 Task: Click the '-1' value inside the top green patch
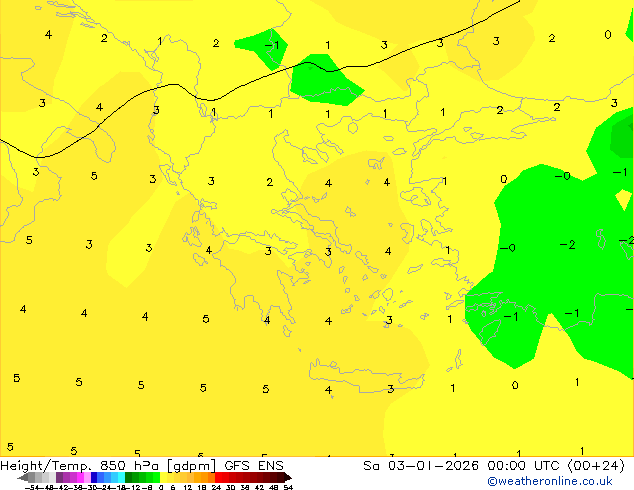pos(272,44)
